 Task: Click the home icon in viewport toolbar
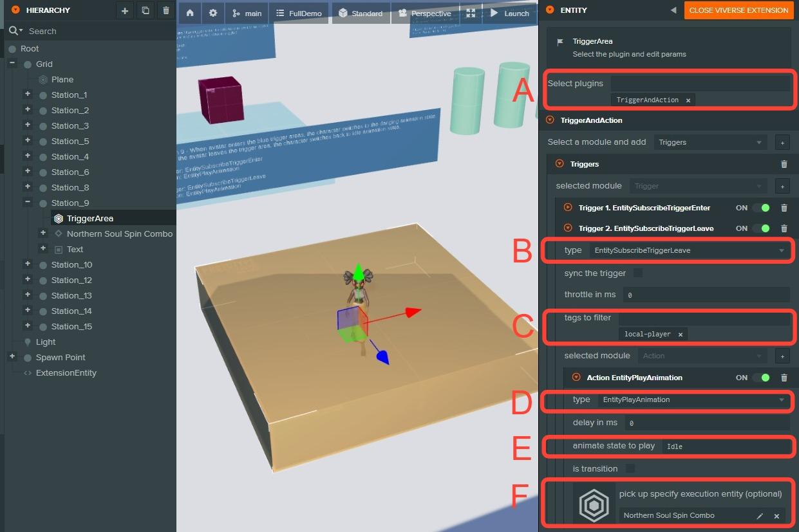tap(190, 14)
